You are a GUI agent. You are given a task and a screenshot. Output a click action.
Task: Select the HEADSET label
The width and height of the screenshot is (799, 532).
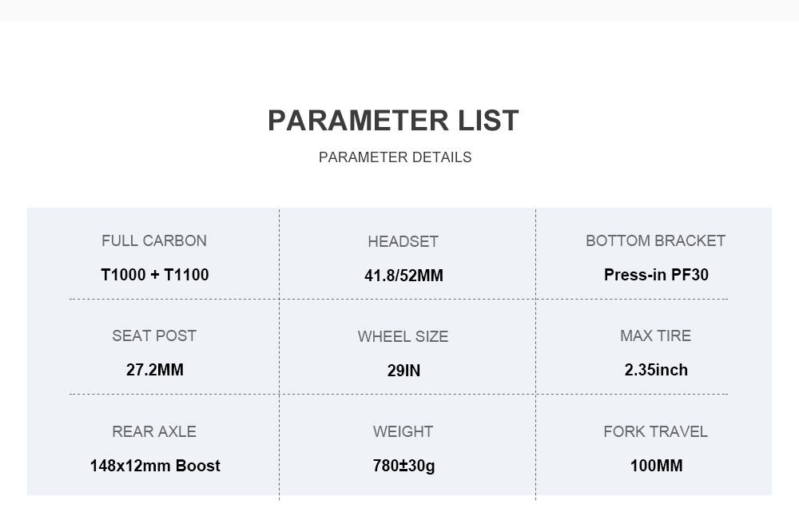click(403, 241)
